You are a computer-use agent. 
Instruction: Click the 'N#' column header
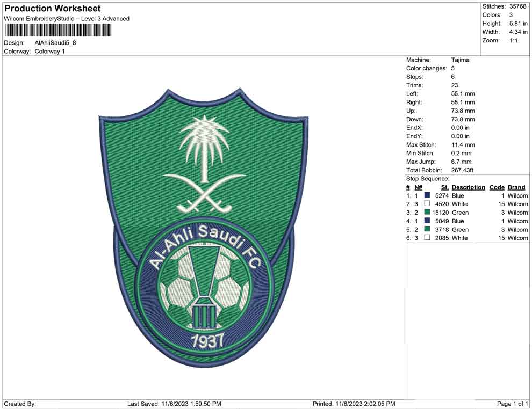418,187
